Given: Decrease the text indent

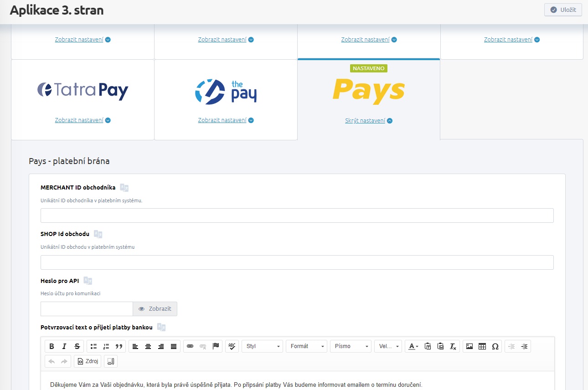Looking at the screenshot, I should point(511,346).
